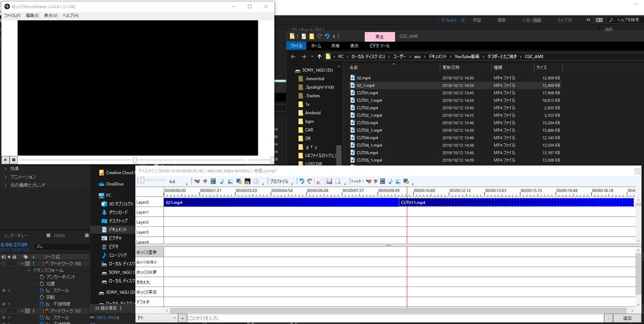Select the CUT011.mp4 clip on Layer0

coord(516,202)
